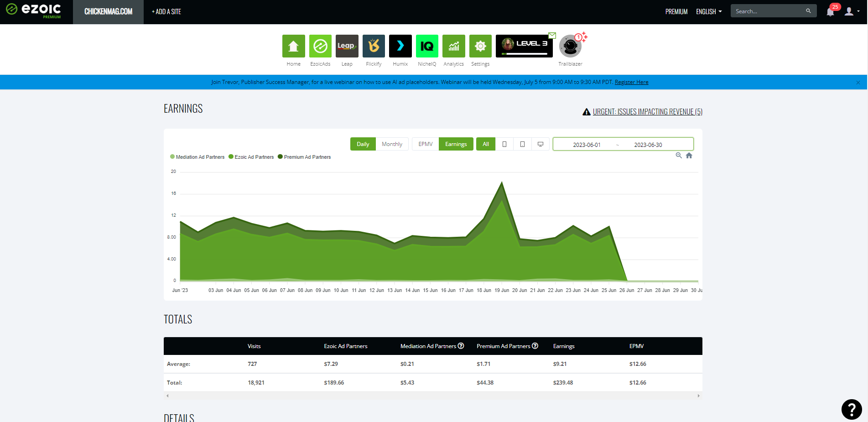Click total earnings value $239.48
The height and width of the screenshot is (422, 868).
[563, 383]
